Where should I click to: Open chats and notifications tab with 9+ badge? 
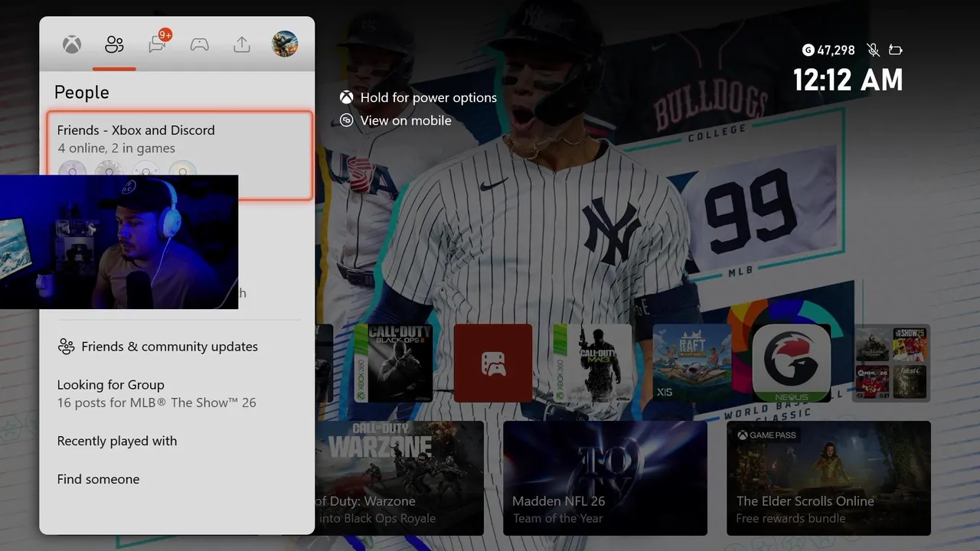158,44
